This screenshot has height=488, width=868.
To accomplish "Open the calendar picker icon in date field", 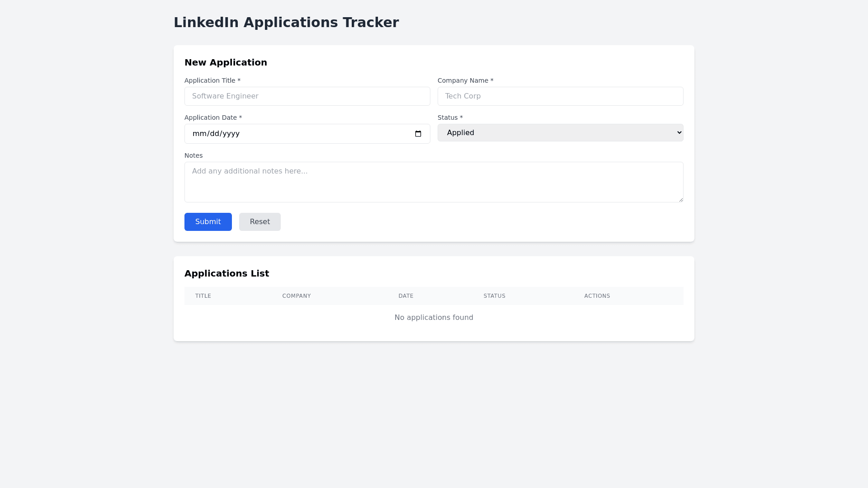I will tap(418, 134).
